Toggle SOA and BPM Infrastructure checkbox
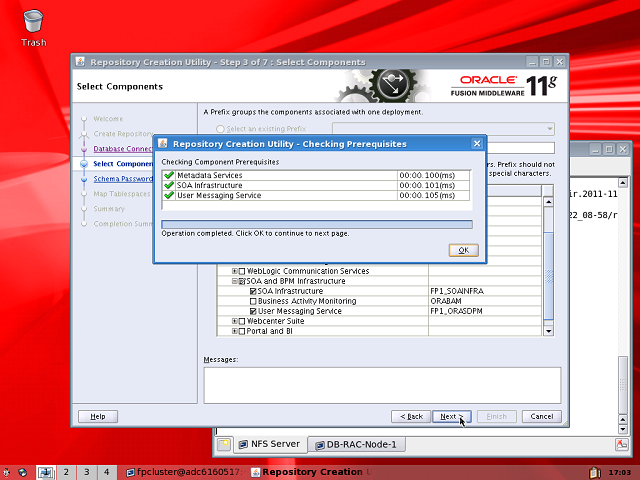The height and width of the screenshot is (480, 640). [242, 281]
